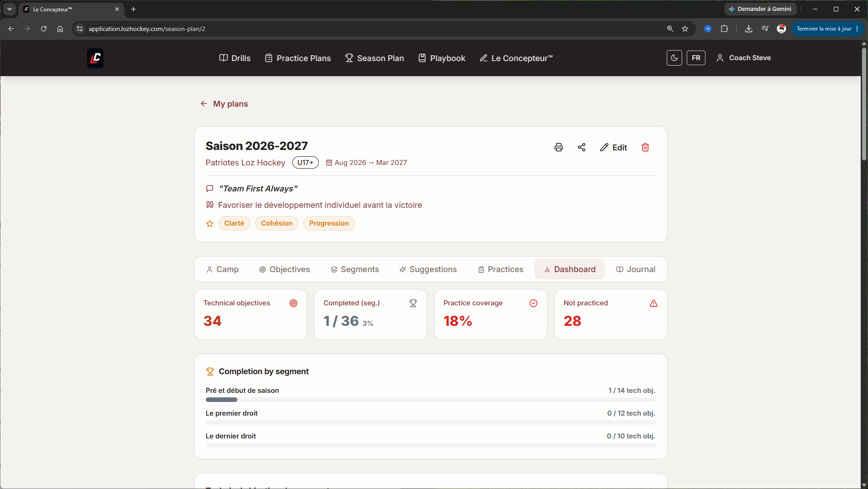Print the season plan
The height and width of the screenshot is (489, 868).
point(559,147)
